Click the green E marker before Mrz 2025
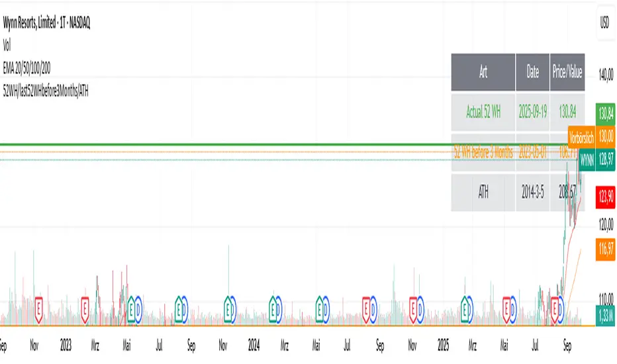 point(465,310)
